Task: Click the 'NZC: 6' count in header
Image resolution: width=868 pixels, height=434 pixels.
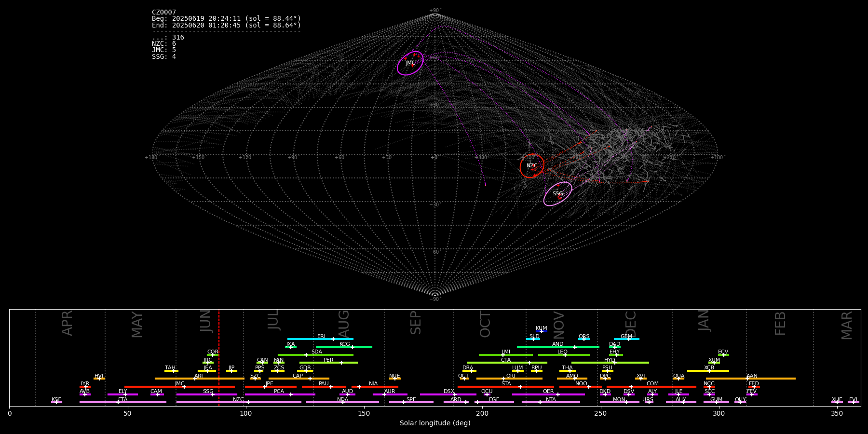Action: [164, 44]
